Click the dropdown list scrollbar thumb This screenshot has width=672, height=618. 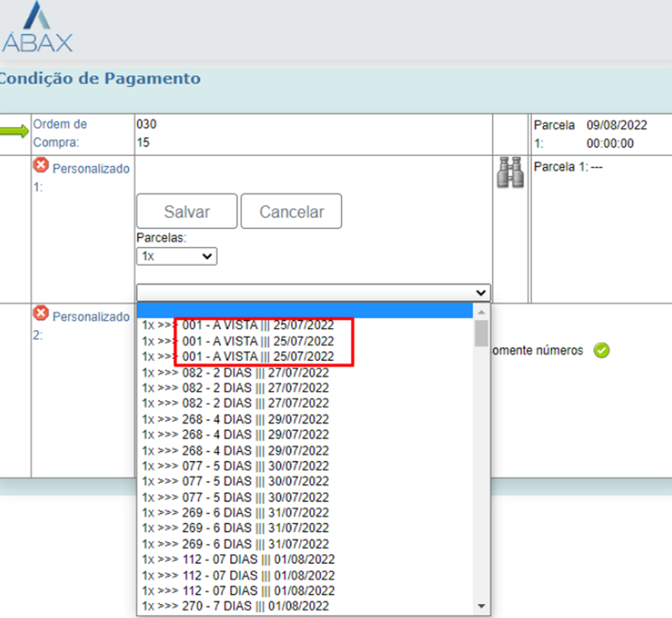point(481,333)
